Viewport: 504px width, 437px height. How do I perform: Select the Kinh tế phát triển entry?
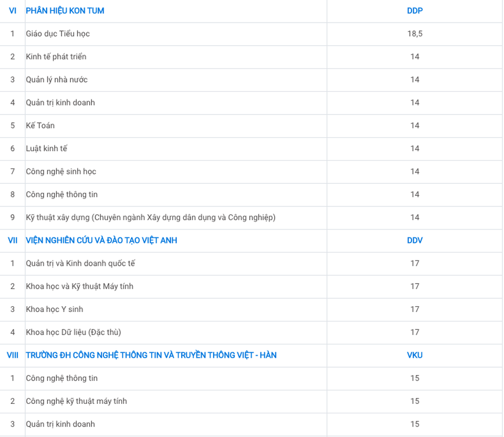click(56, 56)
